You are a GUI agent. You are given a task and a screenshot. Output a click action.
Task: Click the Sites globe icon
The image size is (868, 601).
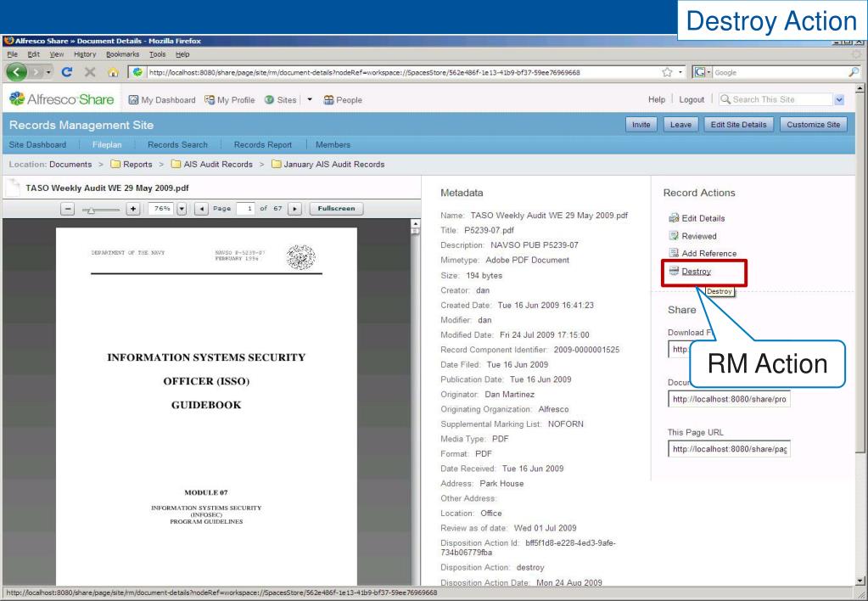coord(269,99)
